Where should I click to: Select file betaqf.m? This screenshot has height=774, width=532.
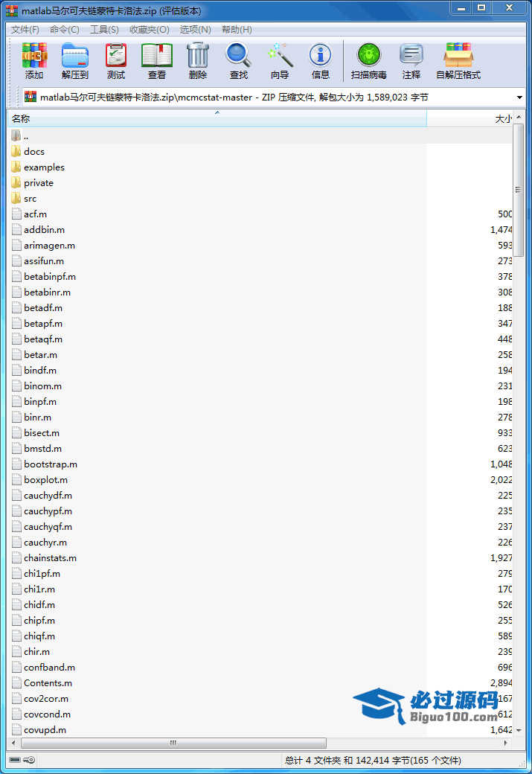coord(37,339)
